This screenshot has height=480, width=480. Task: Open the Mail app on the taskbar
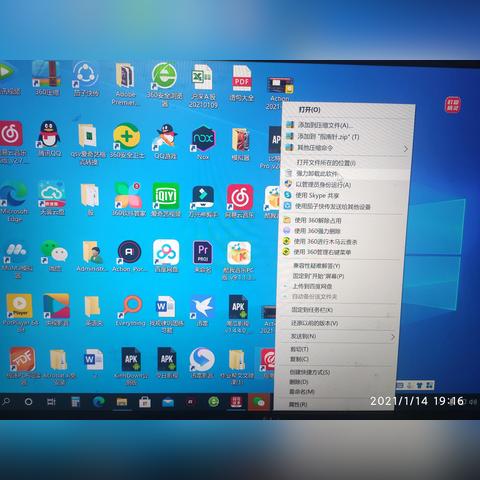point(168,402)
